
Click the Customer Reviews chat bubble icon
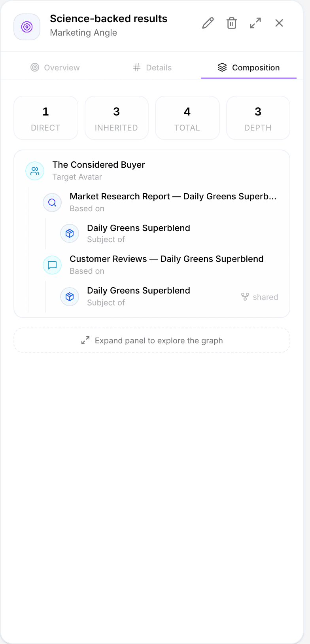tap(52, 265)
